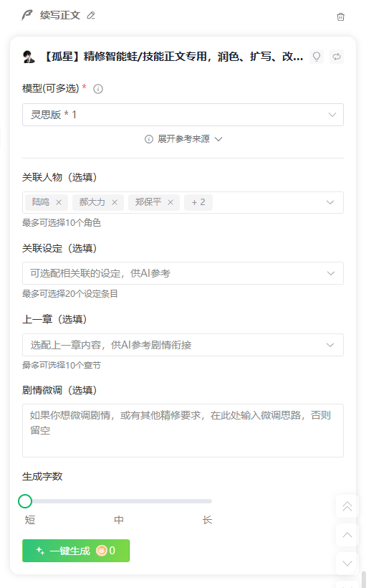Click the 生成字数 slider handle at 短
The height and width of the screenshot is (588, 366).
[25, 501]
